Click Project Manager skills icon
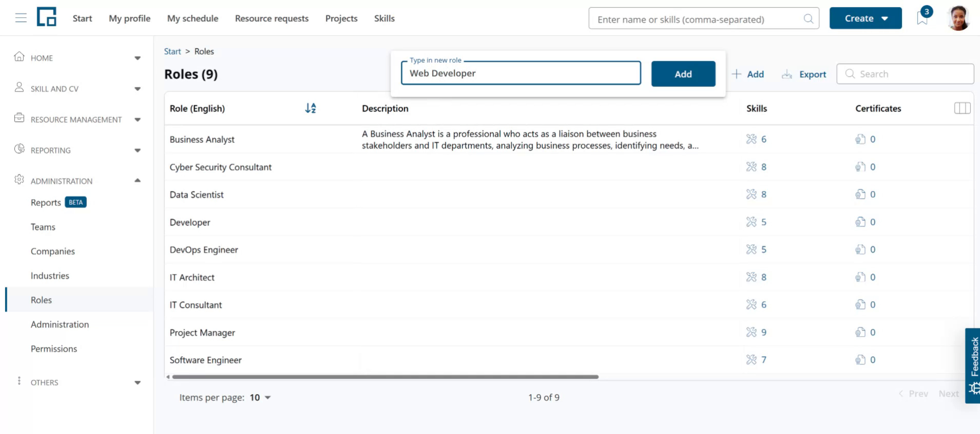This screenshot has height=434, width=980. coord(751,332)
